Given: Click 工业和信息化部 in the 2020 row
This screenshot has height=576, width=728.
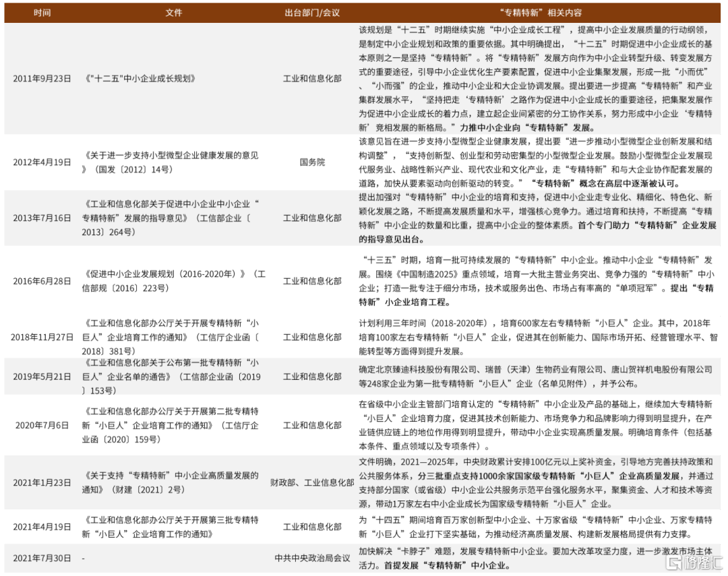Looking at the screenshot, I should [x=312, y=426].
